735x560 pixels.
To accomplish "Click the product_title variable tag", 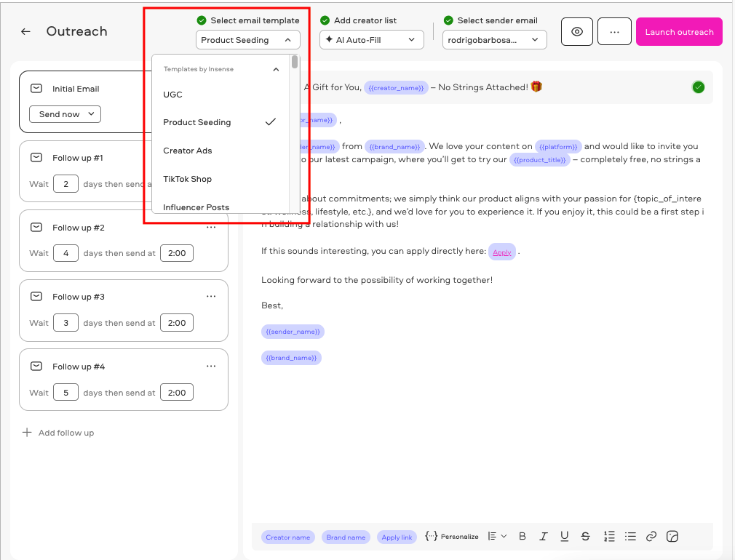I will (539, 160).
